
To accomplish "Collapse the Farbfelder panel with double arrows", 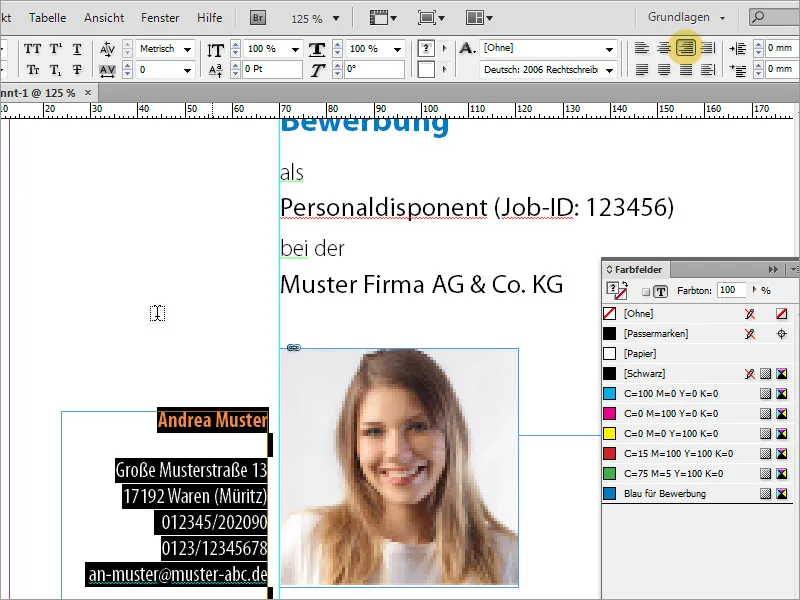I will [772, 269].
